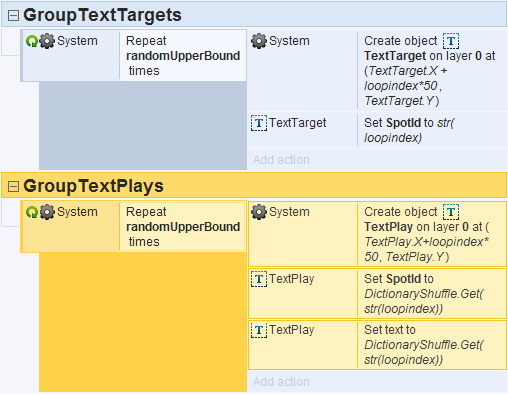Click the text object icon after 'Create object' TextTarget
508x394 pixels.
pyautogui.click(x=451, y=41)
